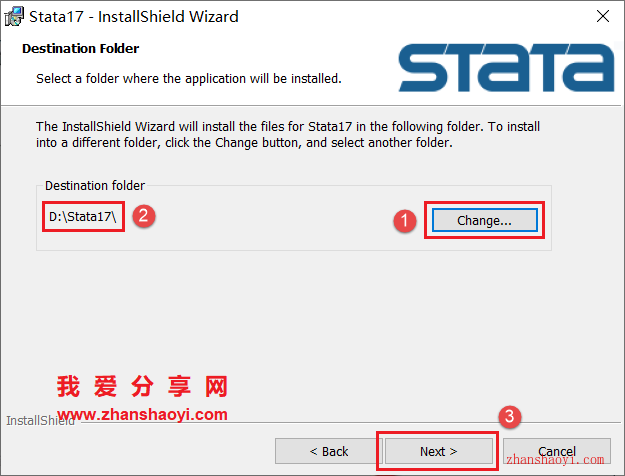The height and width of the screenshot is (476, 625).
Task: Click the Destination Folder bold heading
Action: click(x=81, y=49)
